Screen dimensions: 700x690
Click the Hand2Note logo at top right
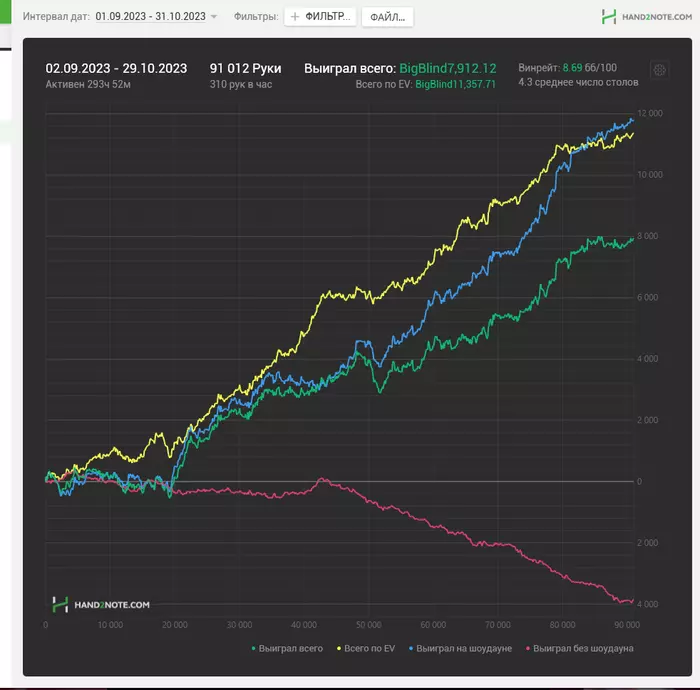click(647, 17)
